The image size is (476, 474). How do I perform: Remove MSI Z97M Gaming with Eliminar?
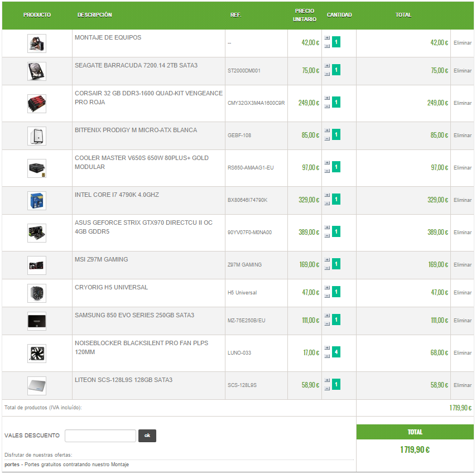coord(463,265)
